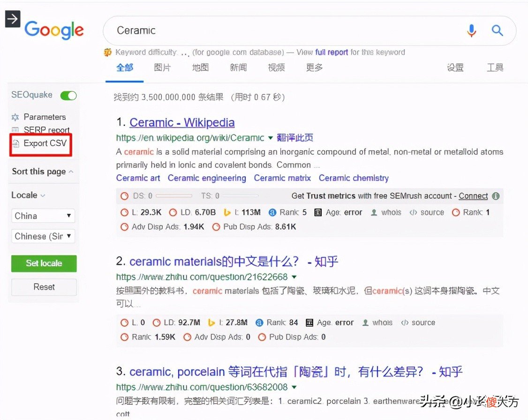Click the Export CSV file icon

(15, 144)
